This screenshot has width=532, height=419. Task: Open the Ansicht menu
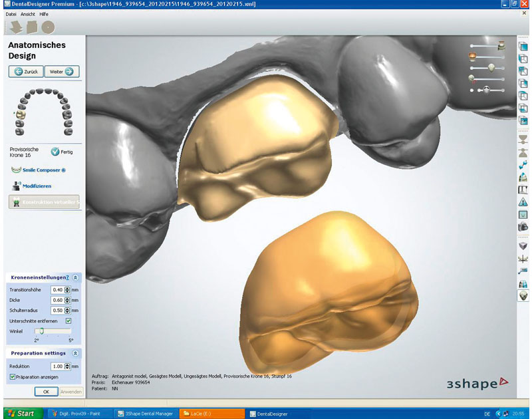click(28, 14)
